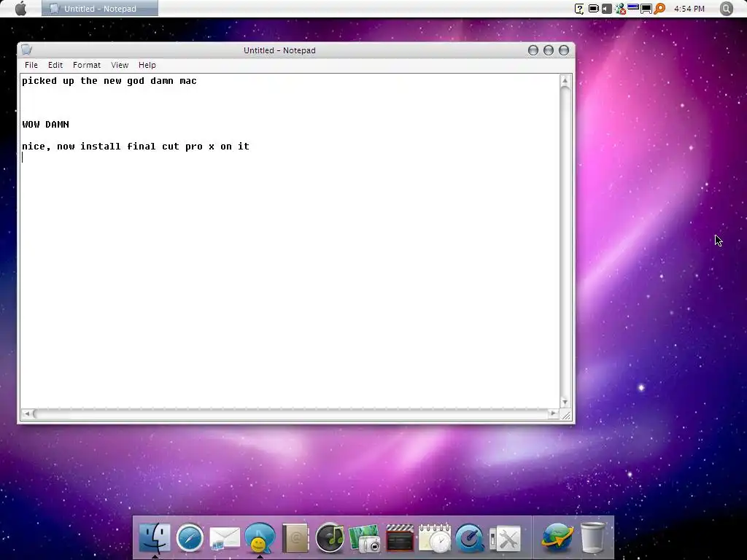Open System Preferences wrench icon in dock
The width and height of the screenshot is (747, 560).
(x=505, y=539)
